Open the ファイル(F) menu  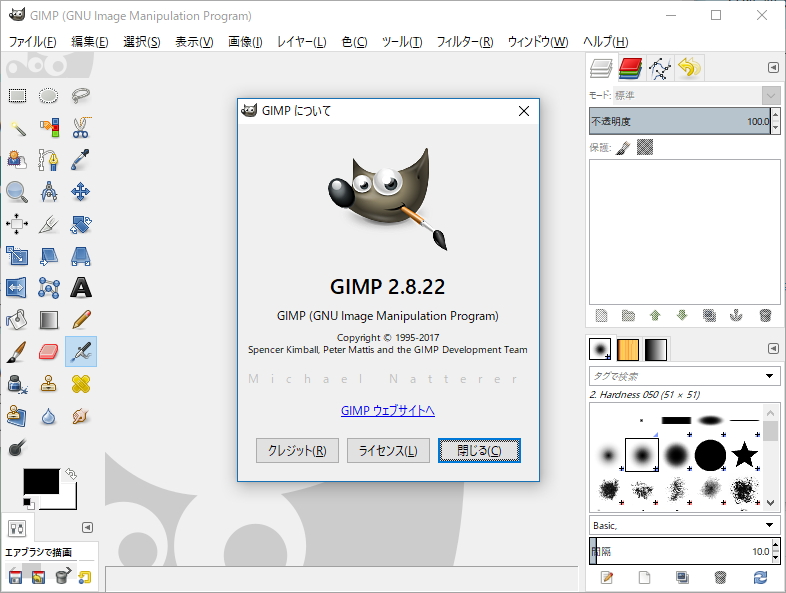click(x=33, y=42)
